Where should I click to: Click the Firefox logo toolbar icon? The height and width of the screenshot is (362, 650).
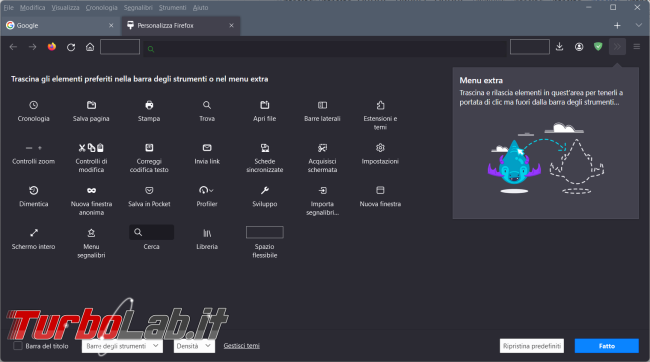pos(52,47)
